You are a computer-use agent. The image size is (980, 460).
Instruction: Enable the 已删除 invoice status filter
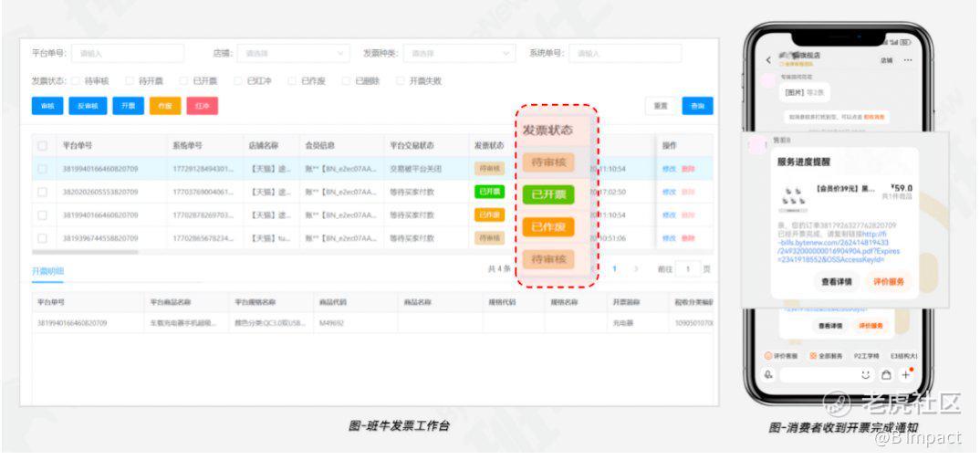[346, 80]
